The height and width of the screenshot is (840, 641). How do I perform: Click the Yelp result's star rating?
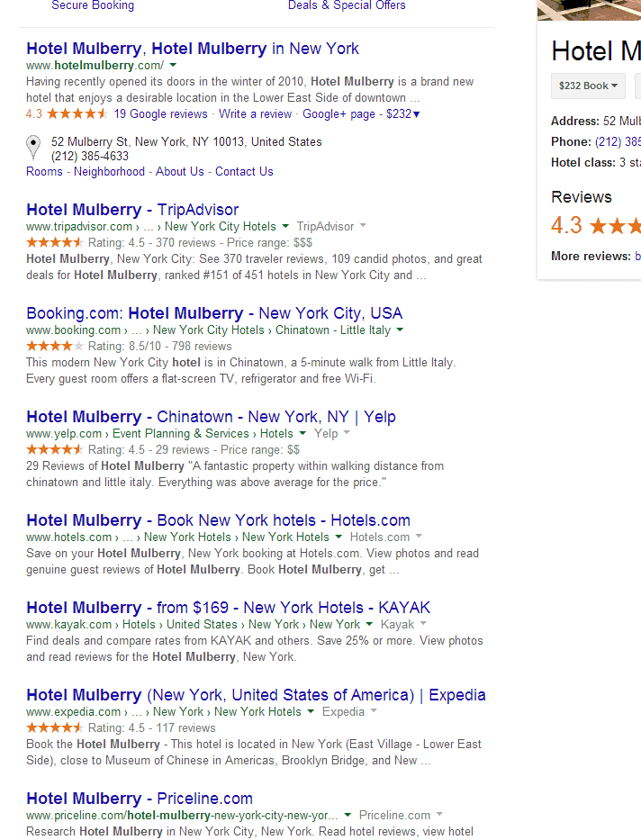[55, 449]
